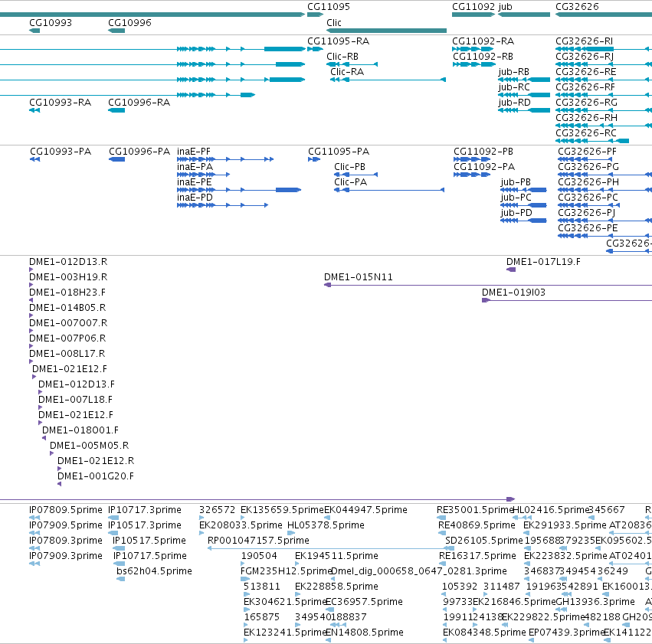
Task: Click the jub gene label
Action: (505, 7)
